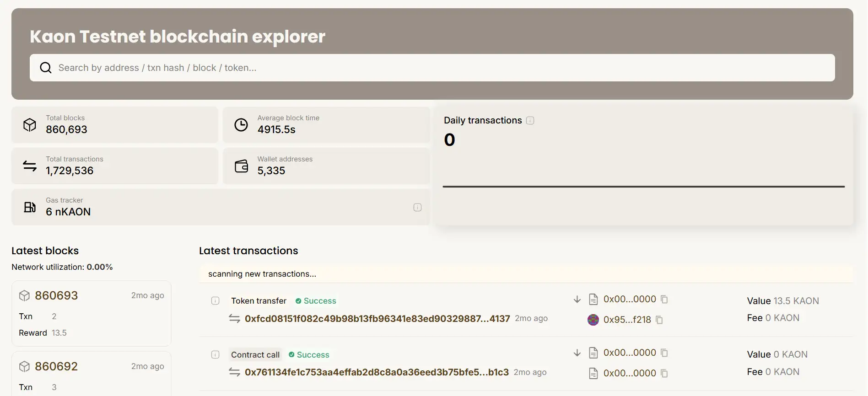Click the Gas tracker info icon
The width and height of the screenshot is (868, 396).
pyautogui.click(x=417, y=207)
